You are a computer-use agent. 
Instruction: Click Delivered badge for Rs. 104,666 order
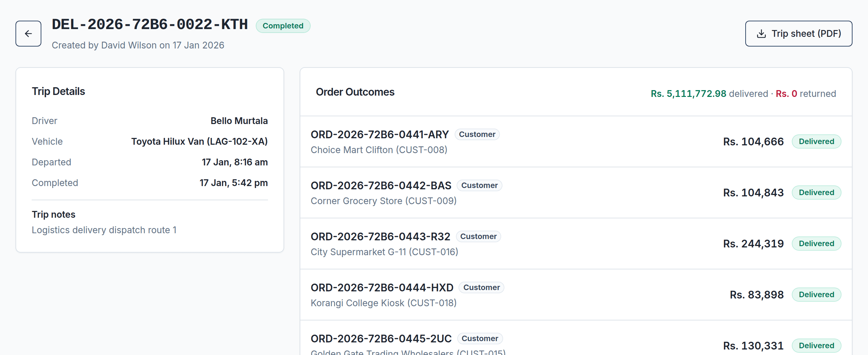816,141
